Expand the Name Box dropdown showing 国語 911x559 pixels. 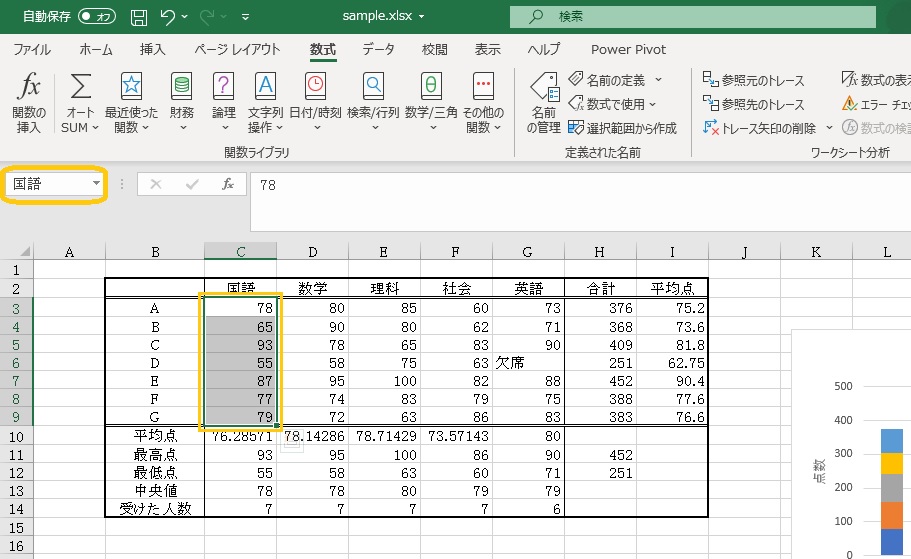(x=97, y=184)
